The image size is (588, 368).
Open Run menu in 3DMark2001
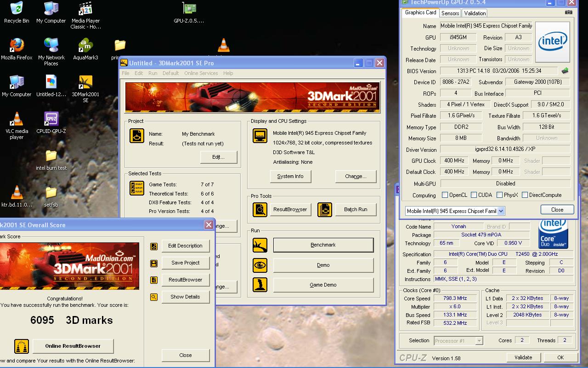[x=153, y=73]
